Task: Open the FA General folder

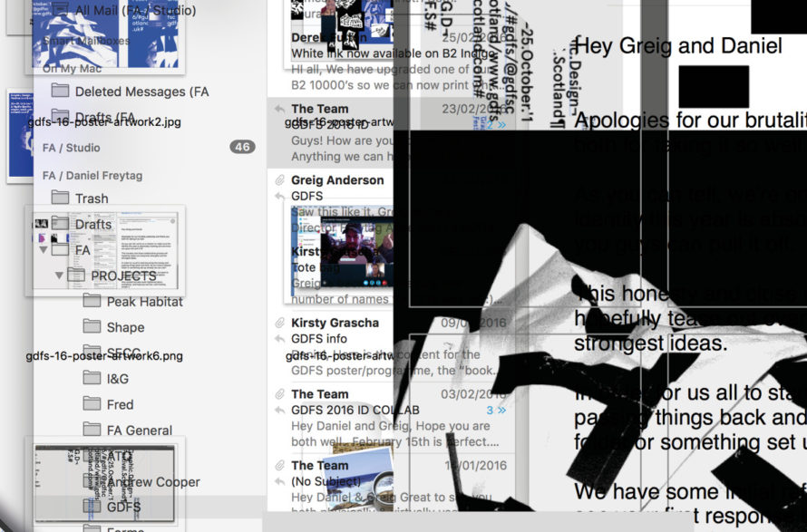Action: coord(140,430)
